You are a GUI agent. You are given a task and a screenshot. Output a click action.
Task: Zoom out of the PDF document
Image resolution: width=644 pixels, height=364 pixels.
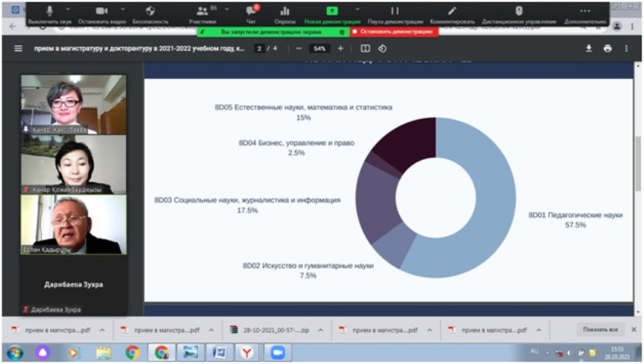pyautogui.click(x=299, y=48)
